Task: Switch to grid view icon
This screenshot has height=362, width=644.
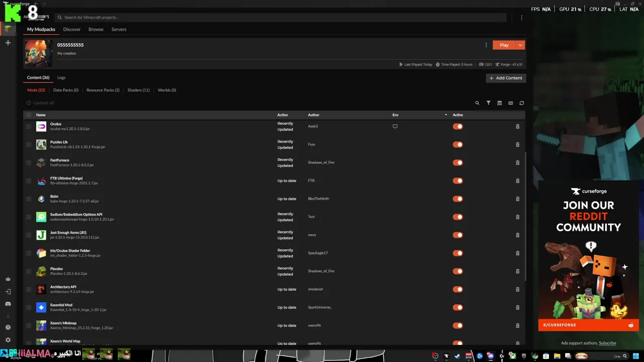Action: pyautogui.click(x=500, y=103)
